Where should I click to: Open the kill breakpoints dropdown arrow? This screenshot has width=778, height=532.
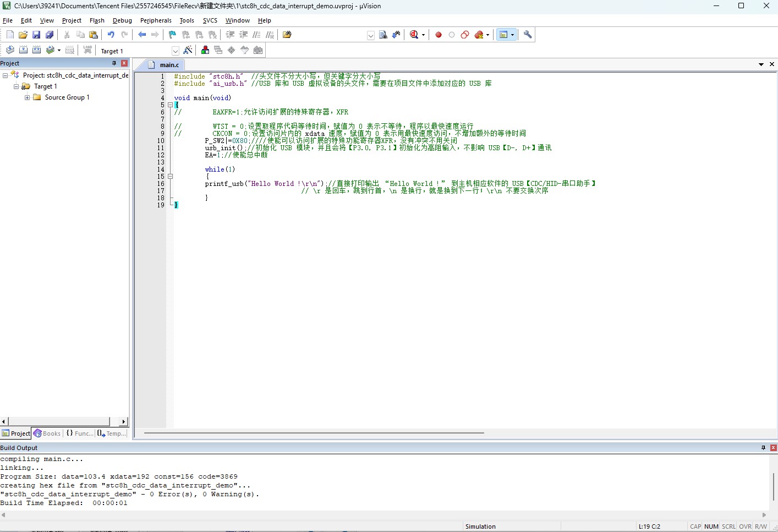487,35
